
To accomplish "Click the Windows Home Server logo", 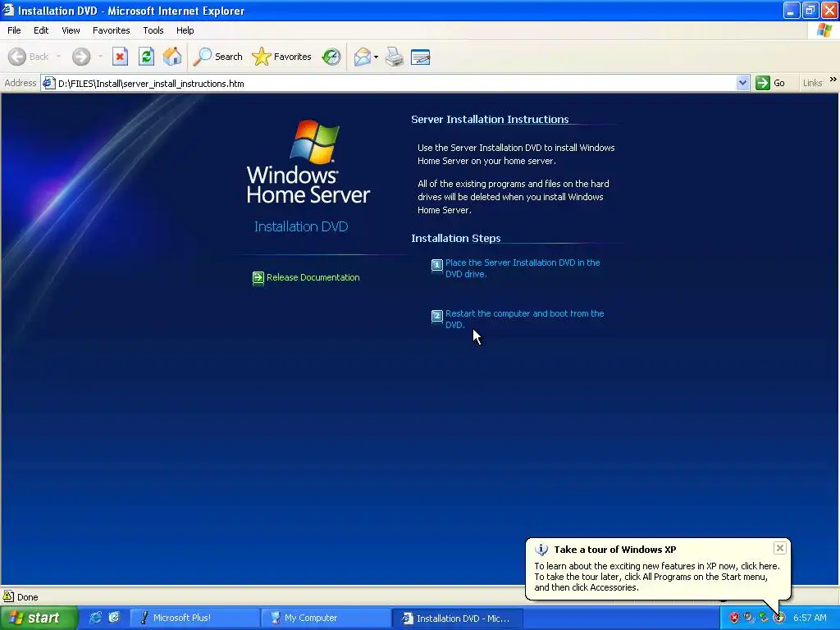I will (x=308, y=162).
